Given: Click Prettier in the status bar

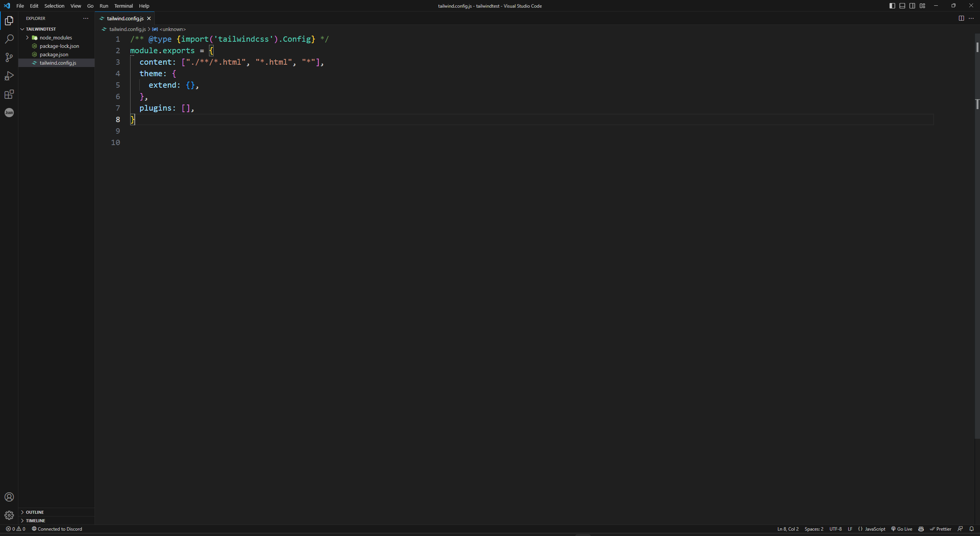Looking at the screenshot, I should click(x=941, y=529).
